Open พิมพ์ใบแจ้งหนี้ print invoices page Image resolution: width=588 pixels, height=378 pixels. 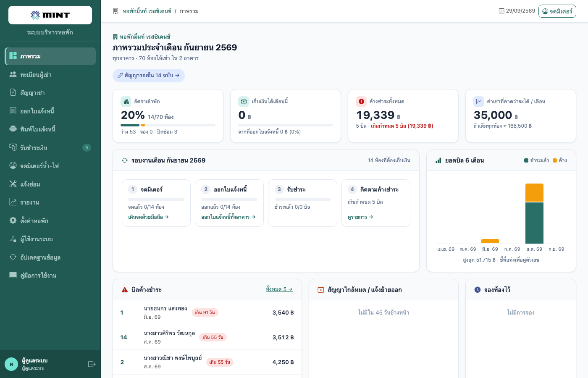point(50,129)
